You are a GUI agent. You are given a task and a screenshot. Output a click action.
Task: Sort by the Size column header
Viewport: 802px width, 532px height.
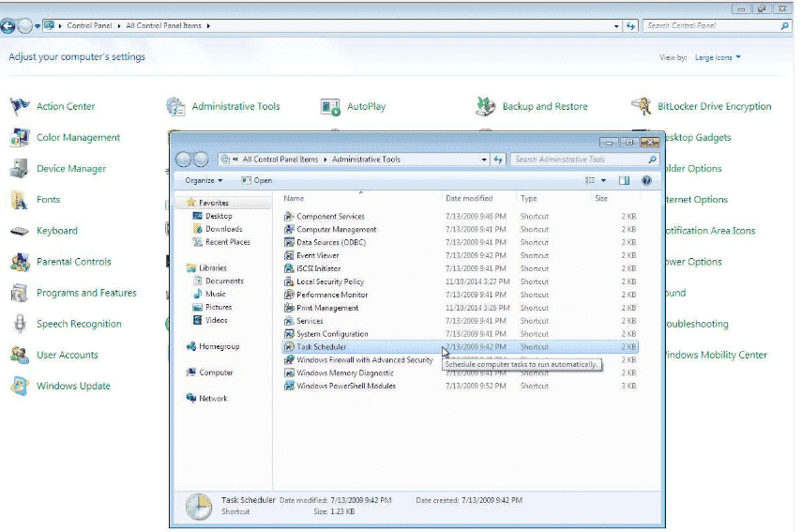(601, 199)
